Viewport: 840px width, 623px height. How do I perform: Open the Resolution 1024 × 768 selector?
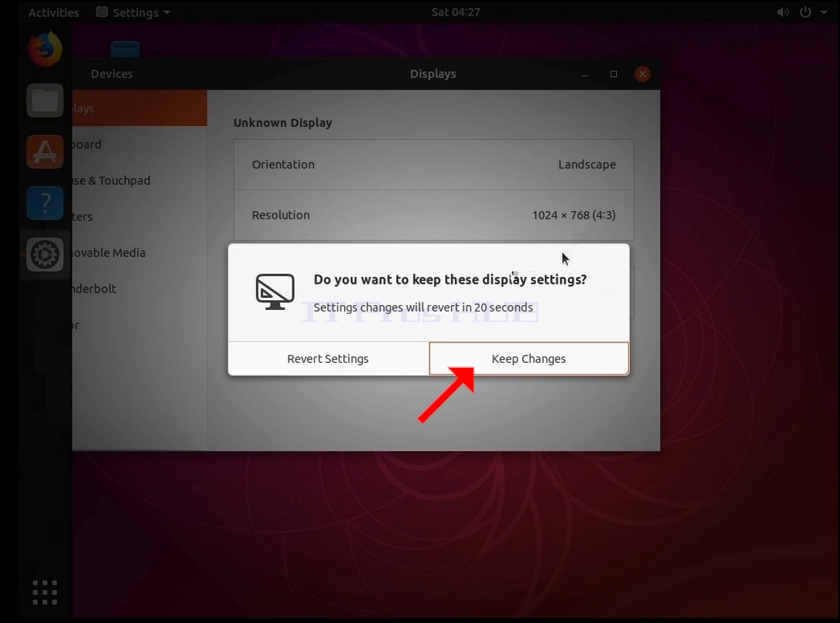(434, 215)
